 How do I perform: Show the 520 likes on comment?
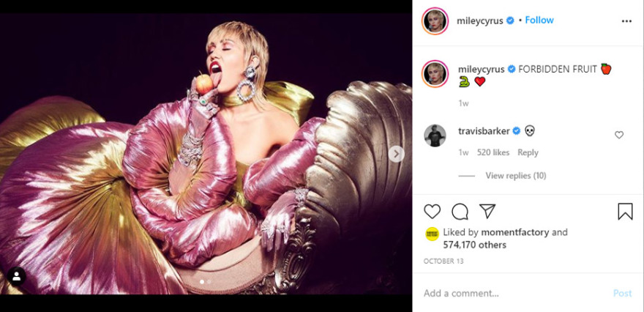[493, 152]
